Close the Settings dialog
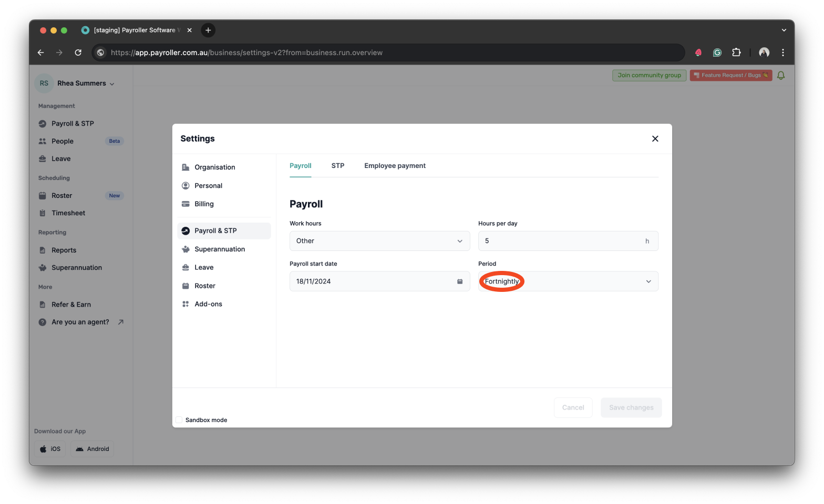Image resolution: width=824 pixels, height=504 pixels. tap(655, 139)
